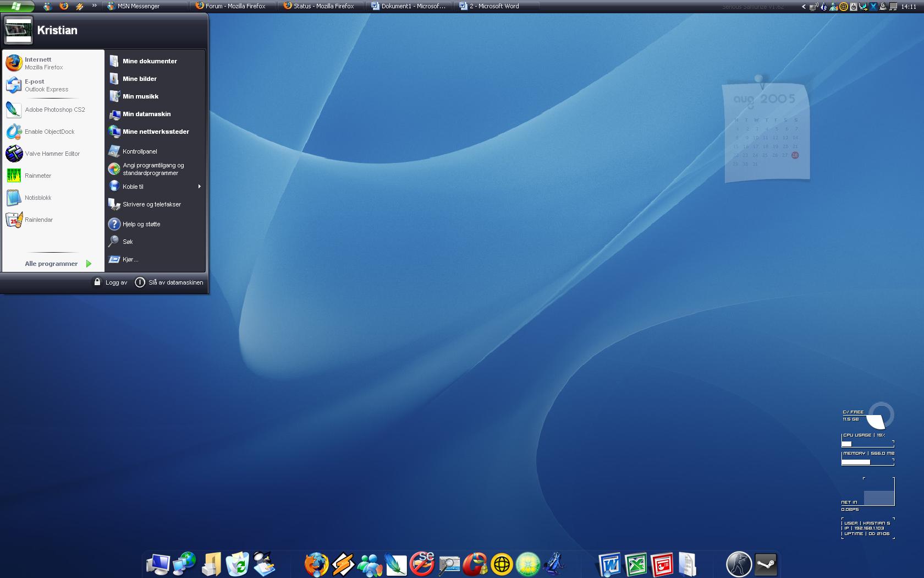Image resolution: width=924 pixels, height=578 pixels.
Task: Open My Computer icon in the dock
Action: point(158,564)
